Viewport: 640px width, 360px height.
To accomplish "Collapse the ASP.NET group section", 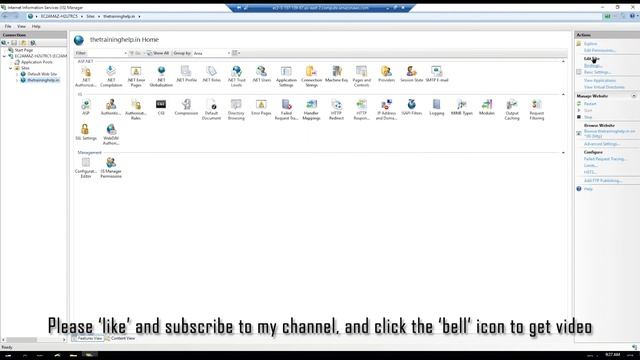I will (563, 61).
